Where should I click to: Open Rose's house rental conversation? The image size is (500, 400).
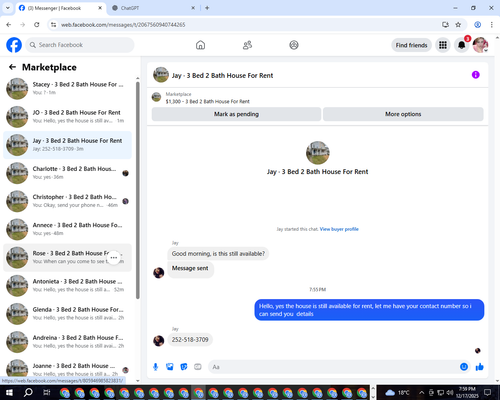pyautogui.click(x=67, y=257)
